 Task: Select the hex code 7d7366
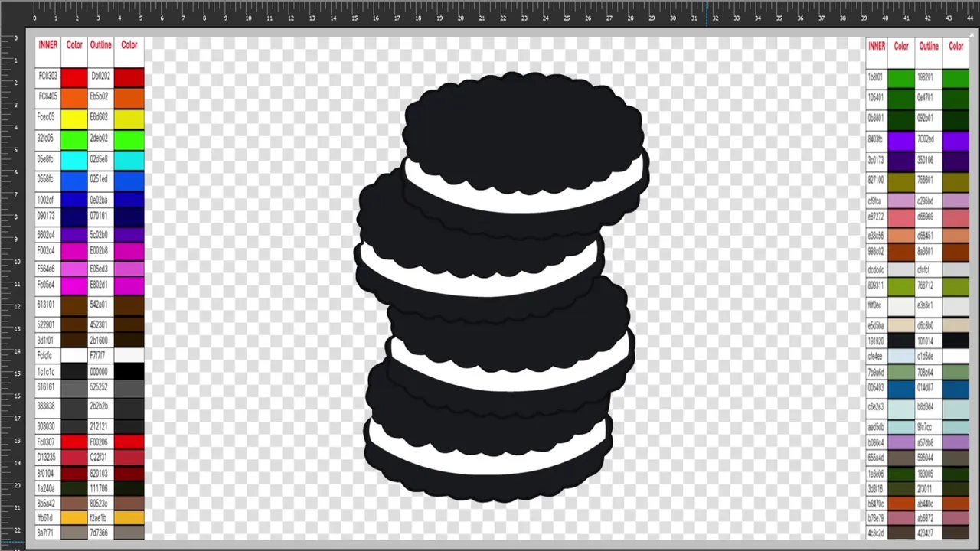(99, 533)
